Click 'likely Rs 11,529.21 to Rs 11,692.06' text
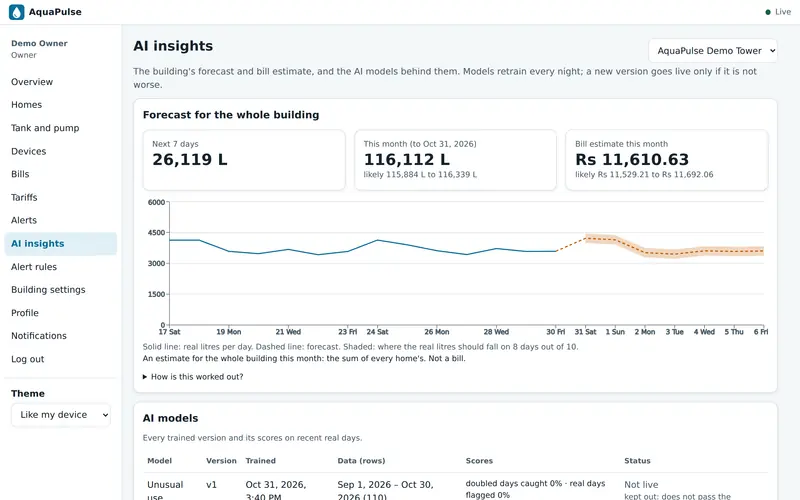The image size is (800, 500). pyautogui.click(x=644, y=174)
